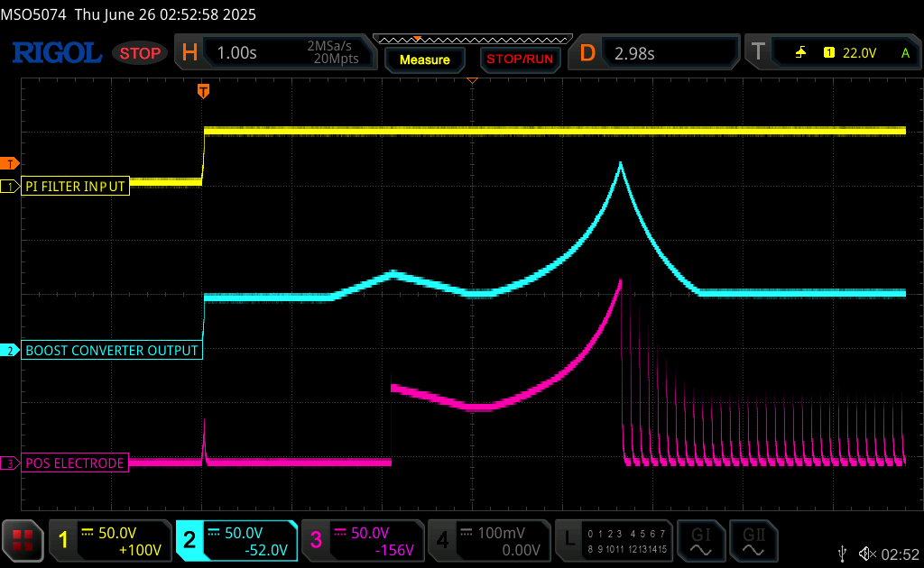
Task: Toggle channel 1 settings box
Action: click(109, 540)
